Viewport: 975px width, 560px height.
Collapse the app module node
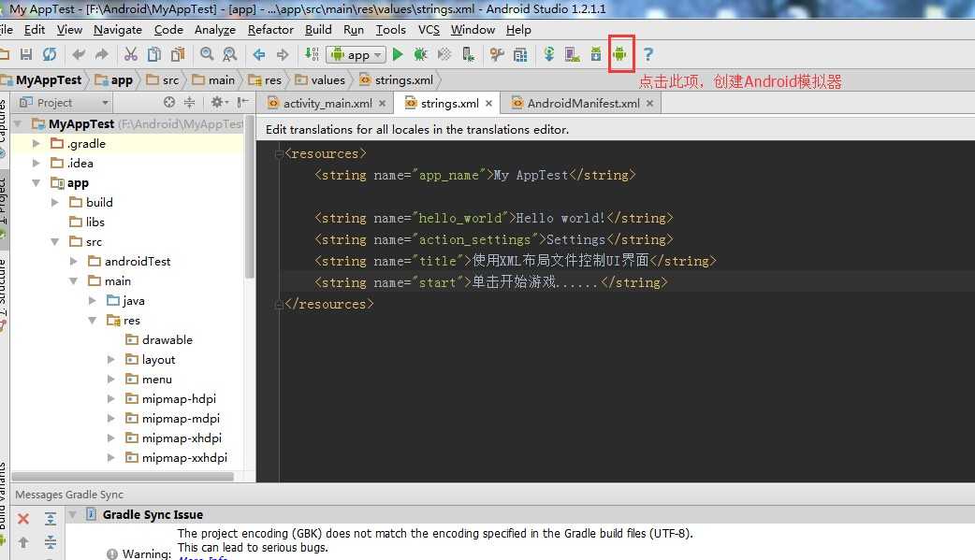(x=36, y=182)
